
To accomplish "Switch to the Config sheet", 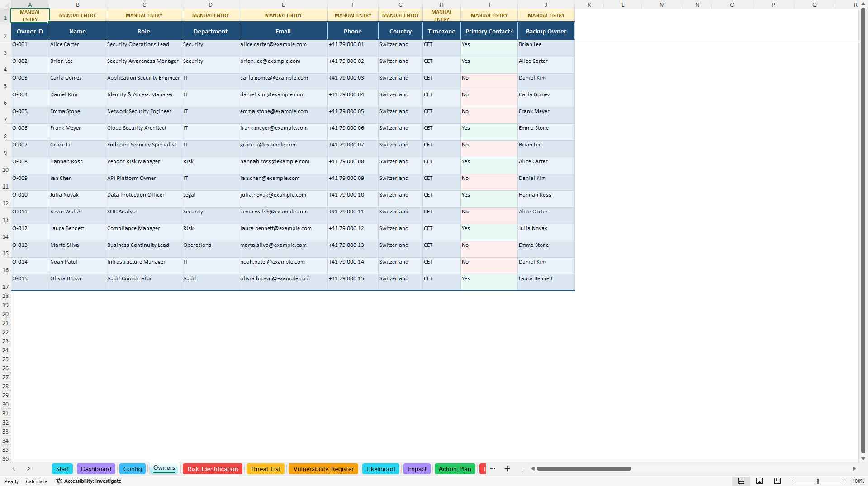I will (x=133, y=469).
